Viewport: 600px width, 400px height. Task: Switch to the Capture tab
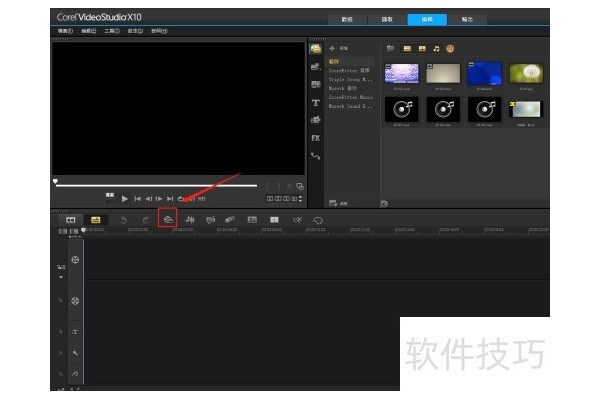[x=387, y=20]
